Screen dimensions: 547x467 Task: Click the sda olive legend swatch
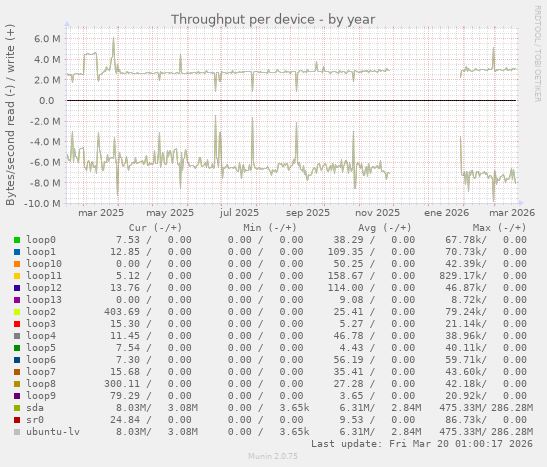point(17,408)
